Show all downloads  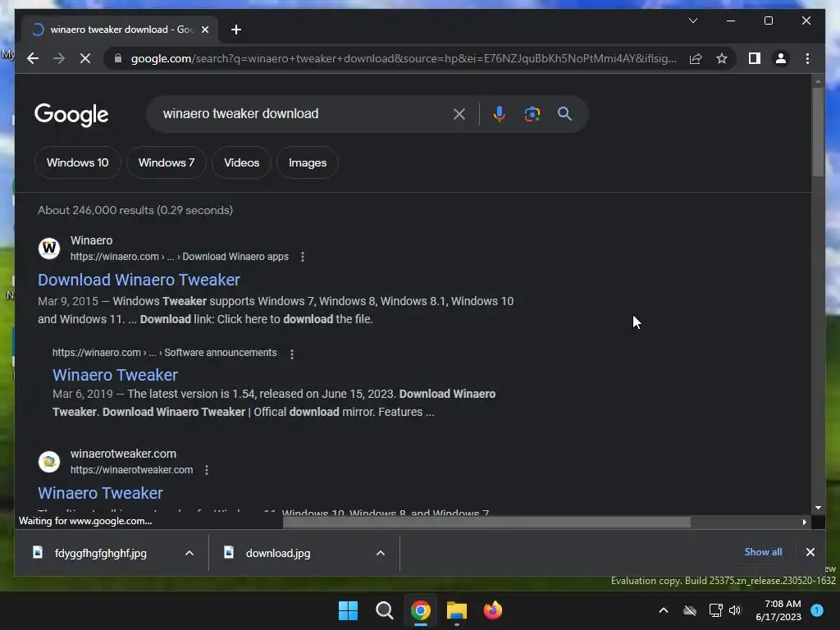(x=763, y=552)
